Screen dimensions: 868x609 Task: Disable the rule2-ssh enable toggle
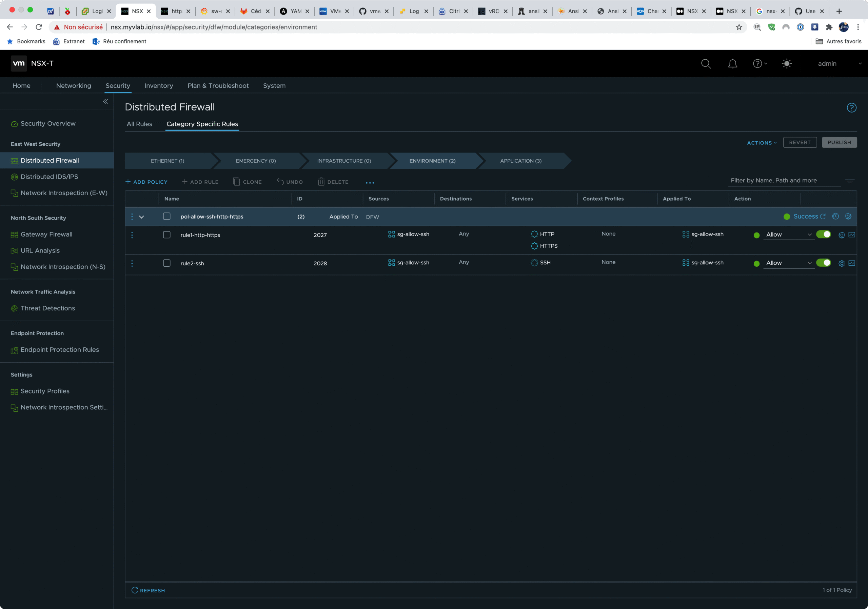823,263
